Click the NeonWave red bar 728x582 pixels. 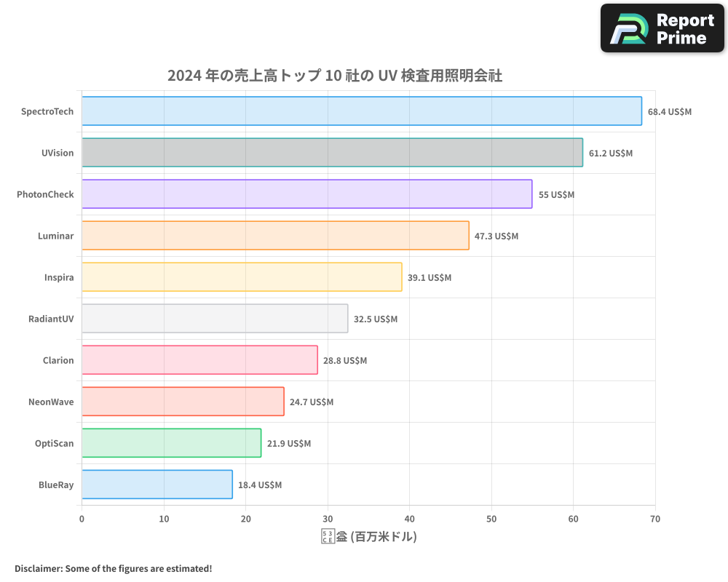(183, 402)
